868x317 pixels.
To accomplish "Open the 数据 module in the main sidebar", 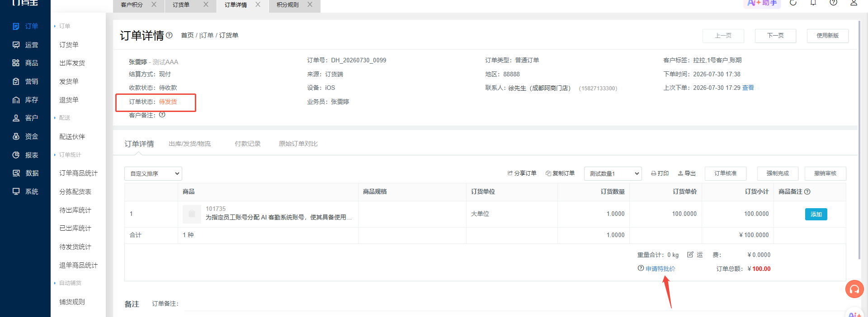I will 25,173.
